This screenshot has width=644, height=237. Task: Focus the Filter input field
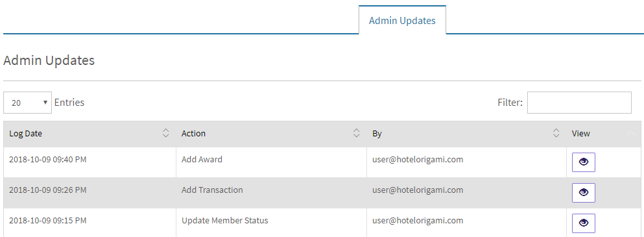(x=579, y=103)
